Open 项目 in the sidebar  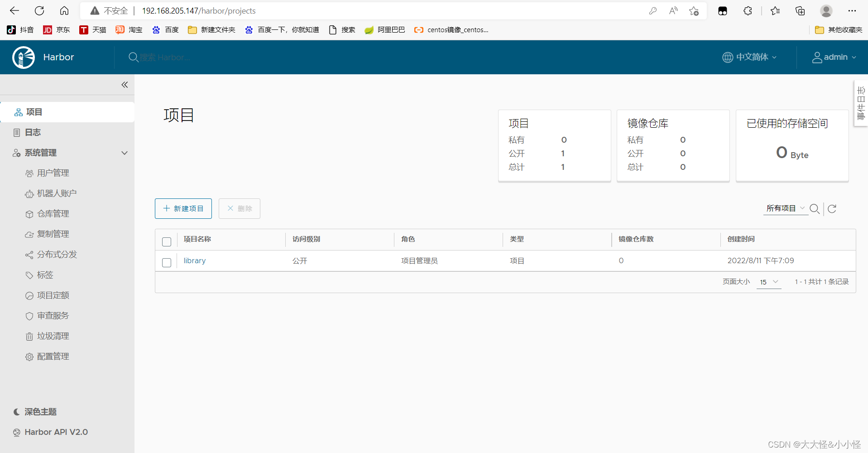click(x=67, y=112)
